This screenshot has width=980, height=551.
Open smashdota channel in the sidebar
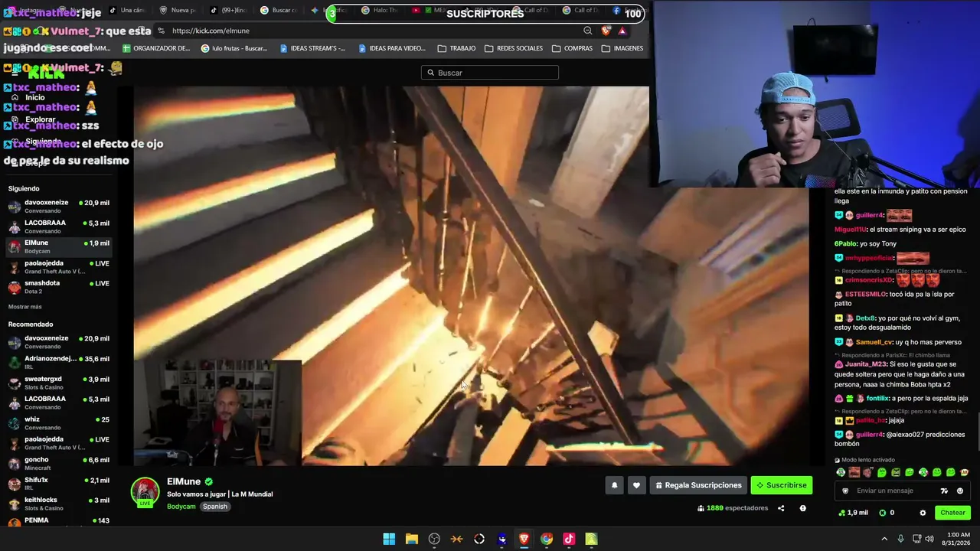(59, 287)
